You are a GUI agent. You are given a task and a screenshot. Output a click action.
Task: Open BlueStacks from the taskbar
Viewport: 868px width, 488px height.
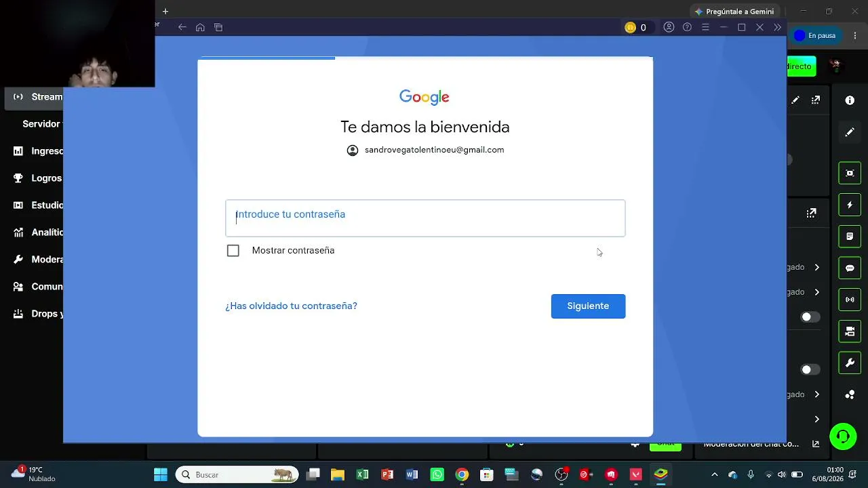pos(661,474)
